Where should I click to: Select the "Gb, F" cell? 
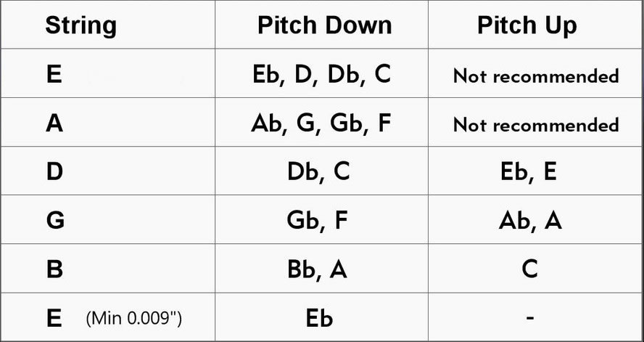click(x=318, y=221)
